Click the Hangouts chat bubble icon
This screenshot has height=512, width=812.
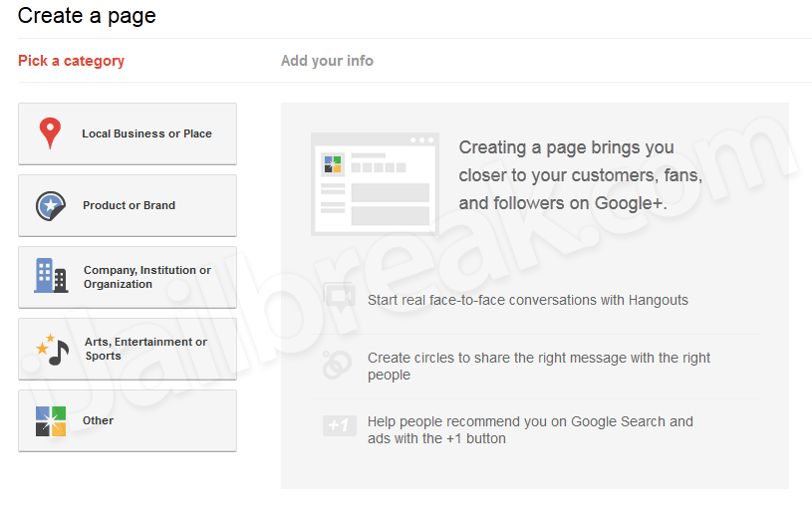[339, 298]
